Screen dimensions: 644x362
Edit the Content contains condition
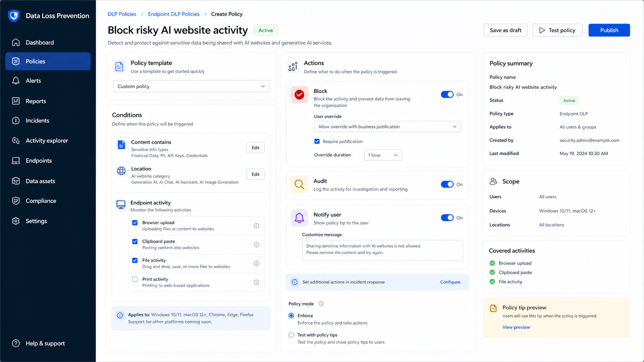[x=255, y=148]
